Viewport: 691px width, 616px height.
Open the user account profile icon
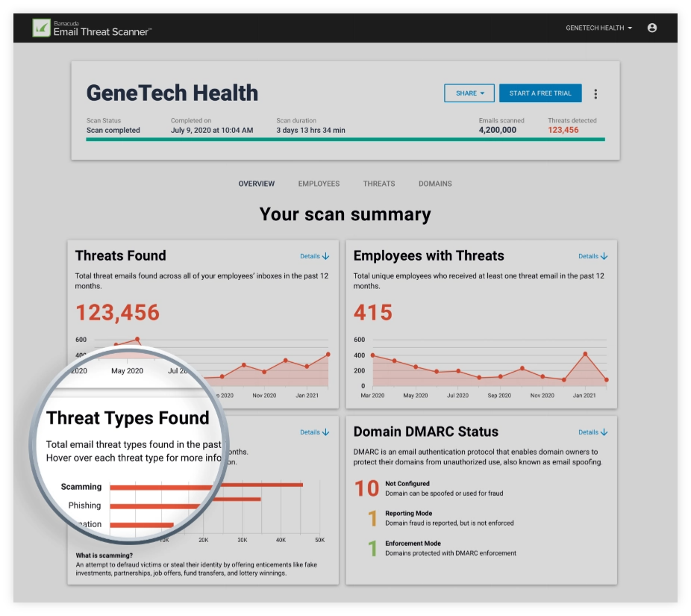click(651, 28)
